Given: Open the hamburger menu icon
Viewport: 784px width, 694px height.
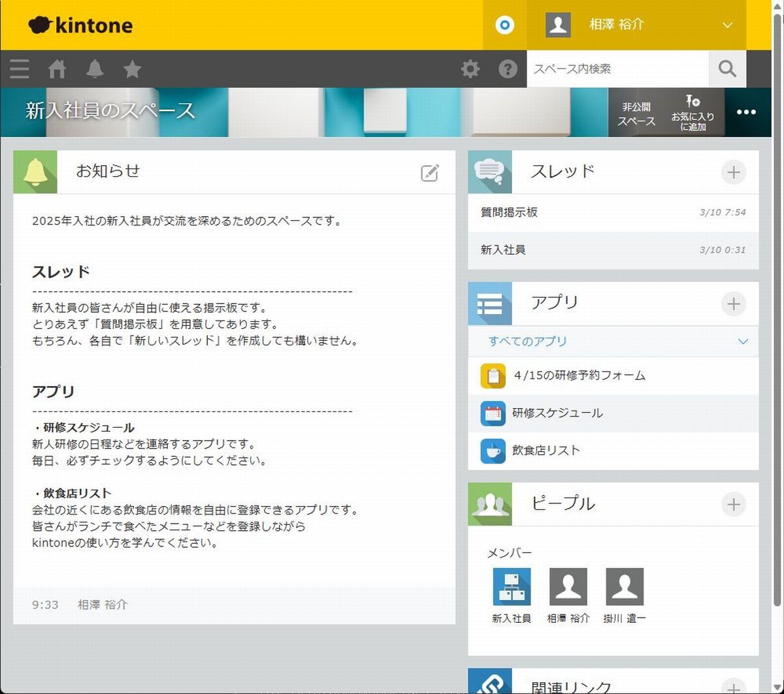Looking at the screenshot, I should point(19,69).
